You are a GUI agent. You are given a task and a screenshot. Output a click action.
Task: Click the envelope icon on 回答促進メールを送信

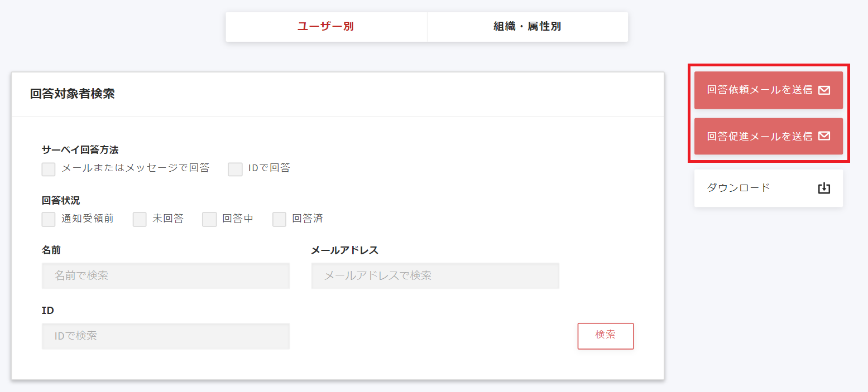826,135
